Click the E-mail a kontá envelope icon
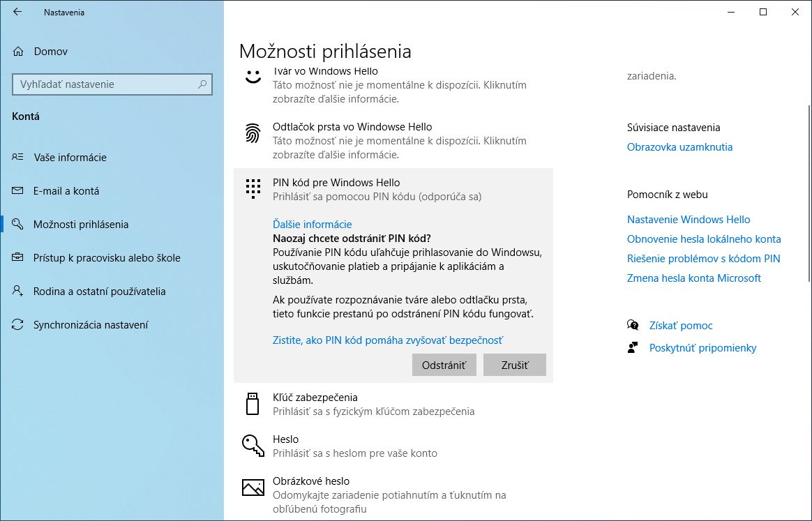The width and height of the screenshot is (812, 521). (x=17, y=190)
